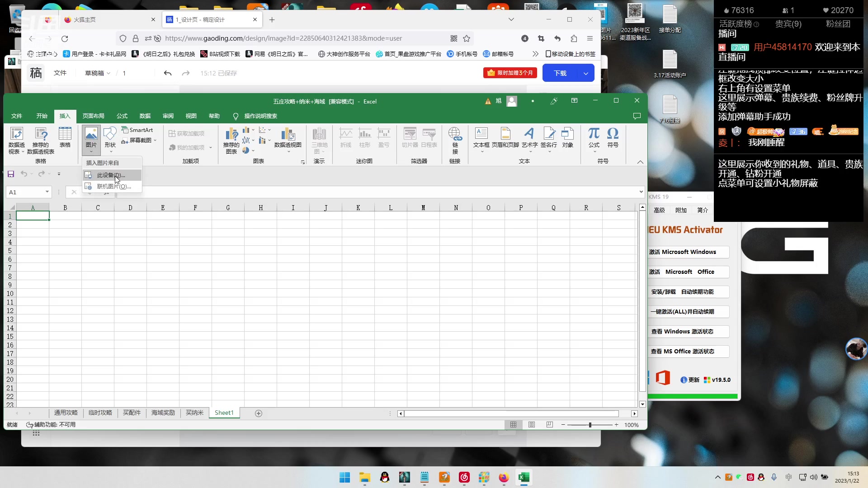Save workbook via quick access icon
The height and width of the screenshot is (488, 868).
tap(11, 174)
